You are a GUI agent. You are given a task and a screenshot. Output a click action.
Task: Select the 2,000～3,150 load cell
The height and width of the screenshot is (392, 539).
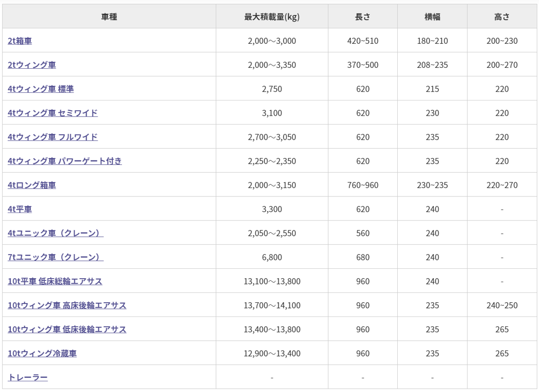pyautogui.click(x=272, y=185)
